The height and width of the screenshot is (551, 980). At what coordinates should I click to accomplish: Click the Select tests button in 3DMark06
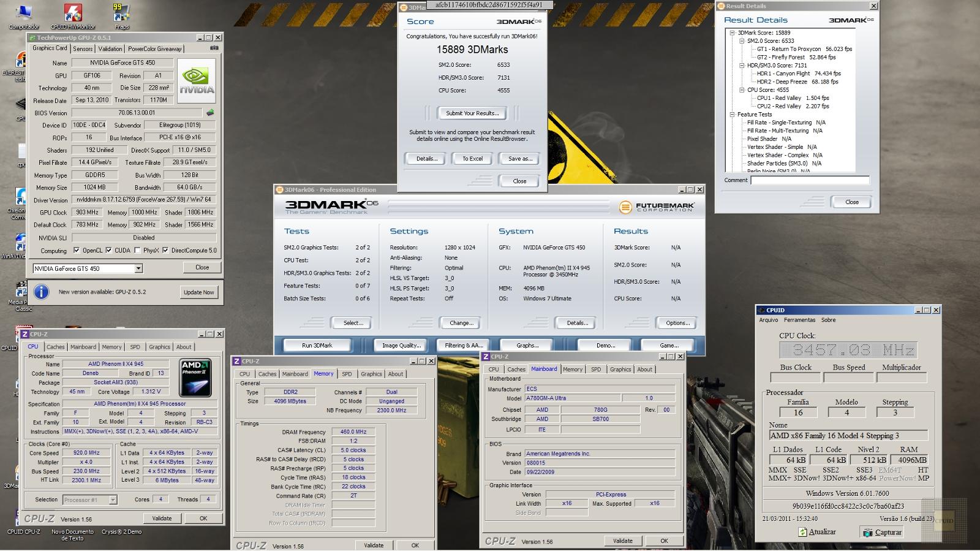point(353,323)
